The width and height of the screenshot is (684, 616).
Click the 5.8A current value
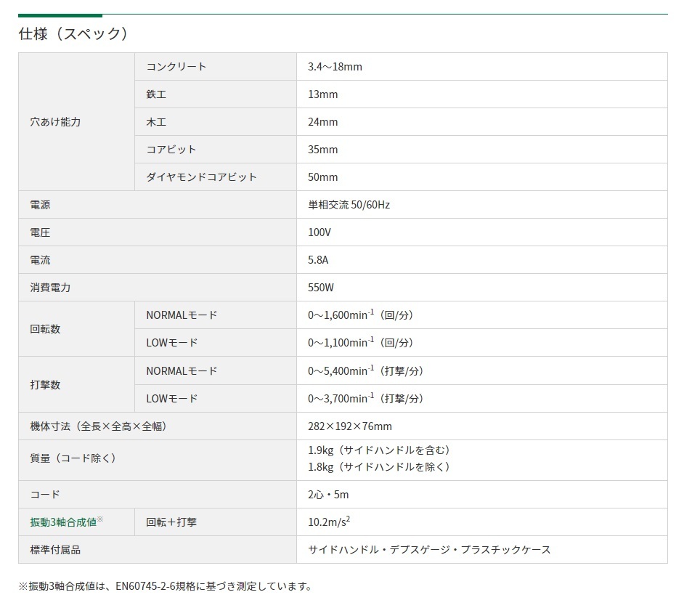318,260
